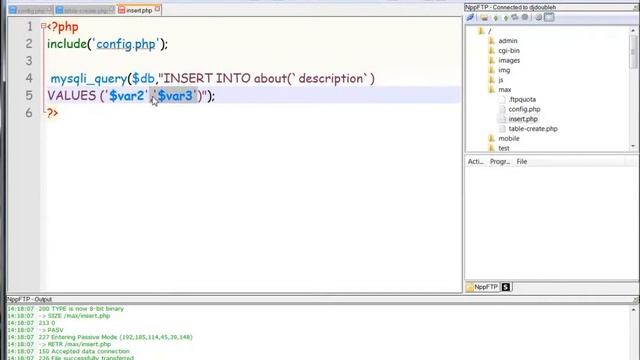Click the NppFTP upload file arrow icon
The height and width of the screenshot is (360, 640).
click(x=506, y=18)
